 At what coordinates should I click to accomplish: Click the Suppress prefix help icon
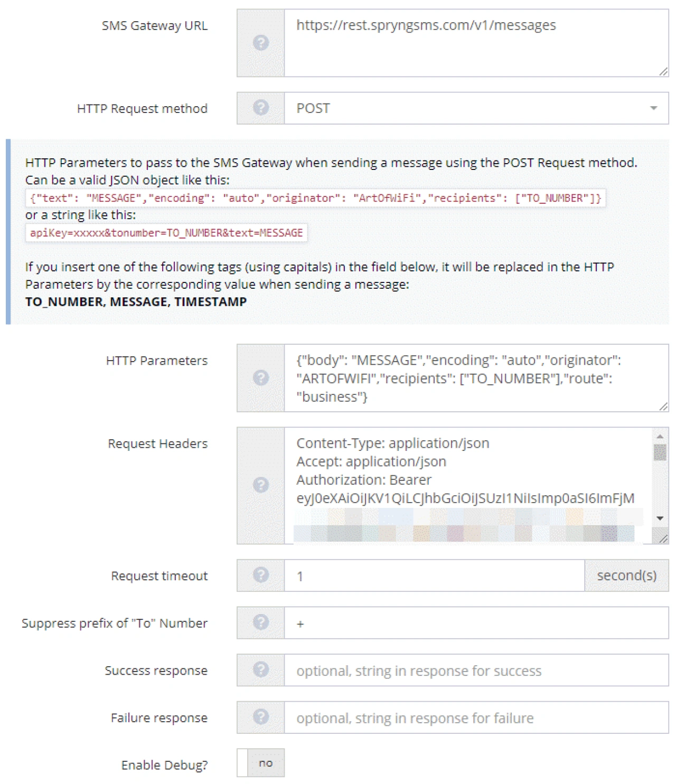coord(260,622)
